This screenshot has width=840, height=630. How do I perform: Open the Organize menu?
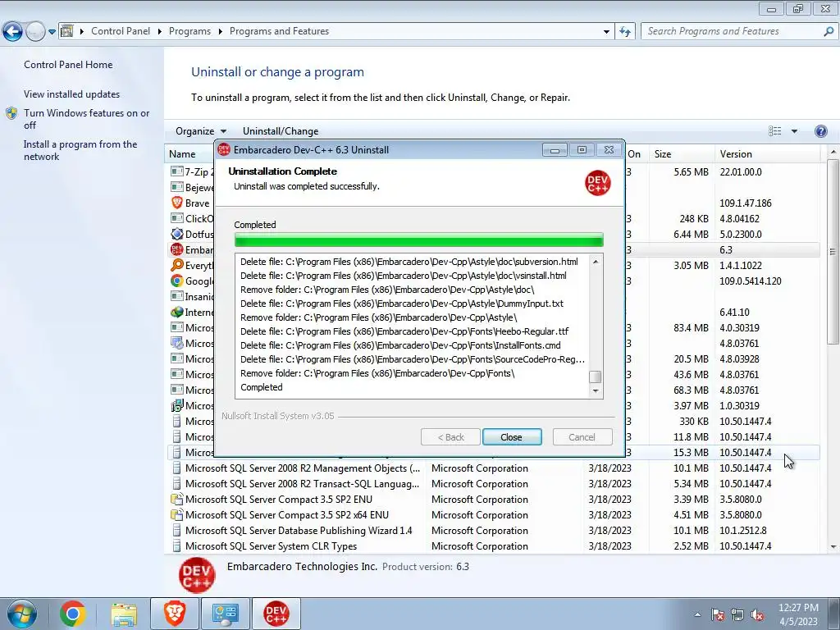[201, 130]
